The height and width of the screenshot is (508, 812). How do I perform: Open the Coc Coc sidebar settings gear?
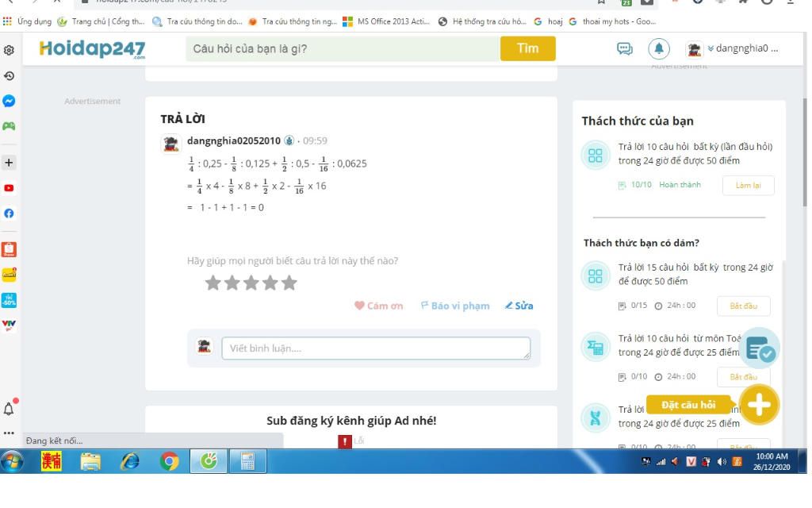[x=9, y=50]
